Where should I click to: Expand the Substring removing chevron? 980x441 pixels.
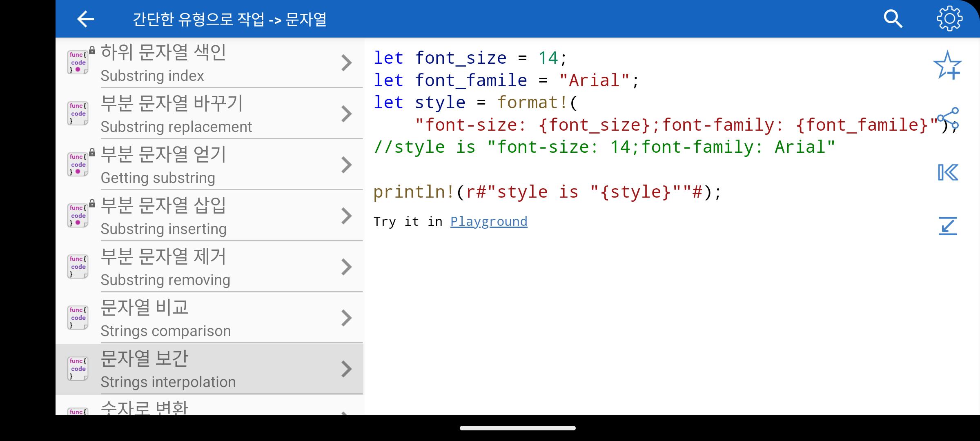pyautogui.click(x=346, y=267)
